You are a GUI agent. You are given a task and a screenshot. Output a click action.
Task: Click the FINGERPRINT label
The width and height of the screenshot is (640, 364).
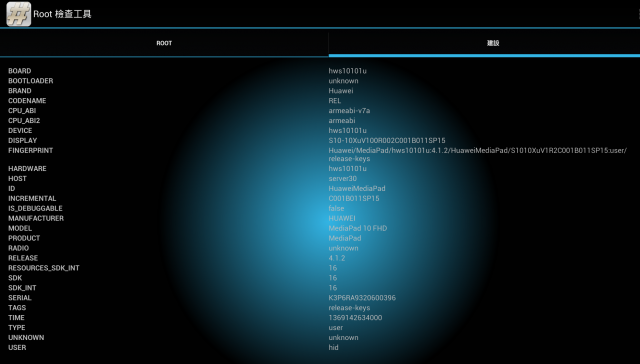[31, 151]
